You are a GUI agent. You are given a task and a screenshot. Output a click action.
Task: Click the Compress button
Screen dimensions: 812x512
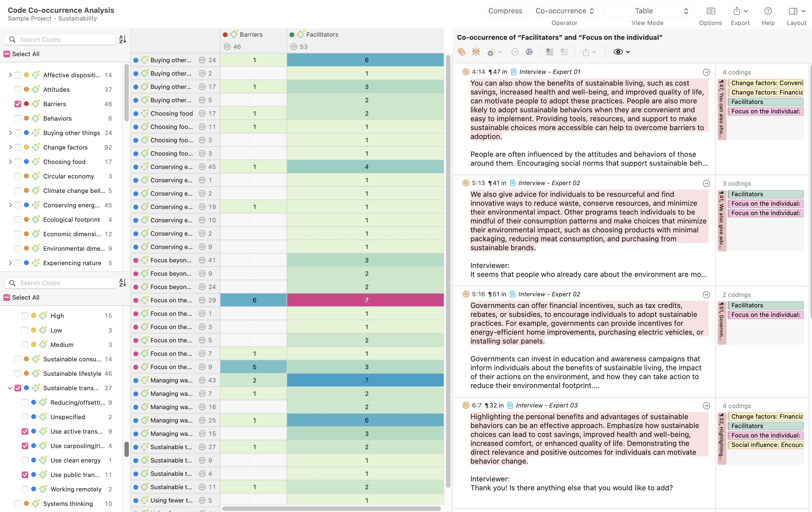click(505, 11)
